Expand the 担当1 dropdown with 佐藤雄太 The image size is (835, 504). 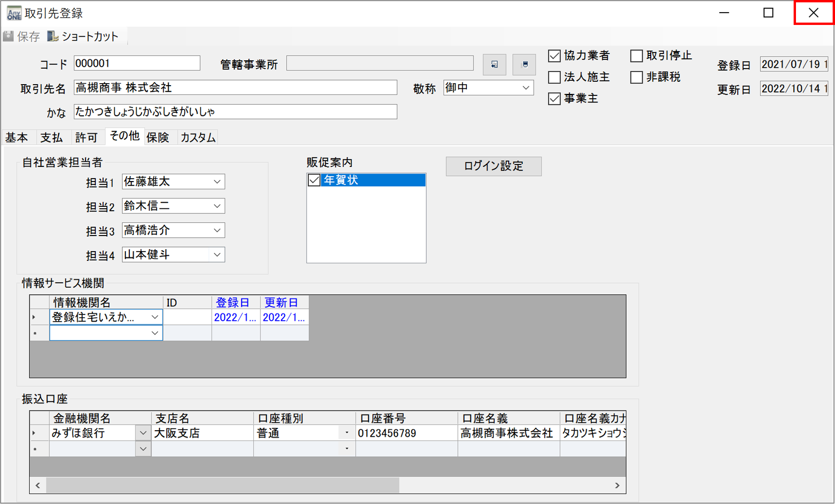[217, 182]
